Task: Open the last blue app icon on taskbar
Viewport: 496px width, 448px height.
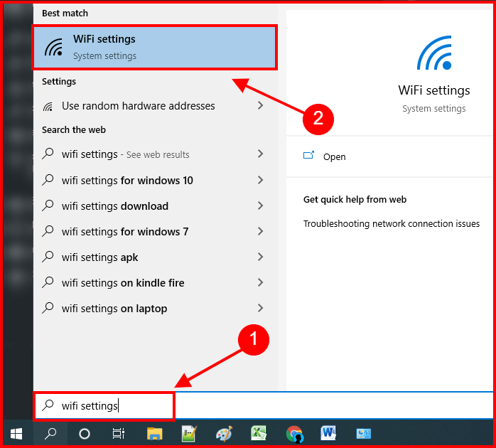Action: [363, 434]
